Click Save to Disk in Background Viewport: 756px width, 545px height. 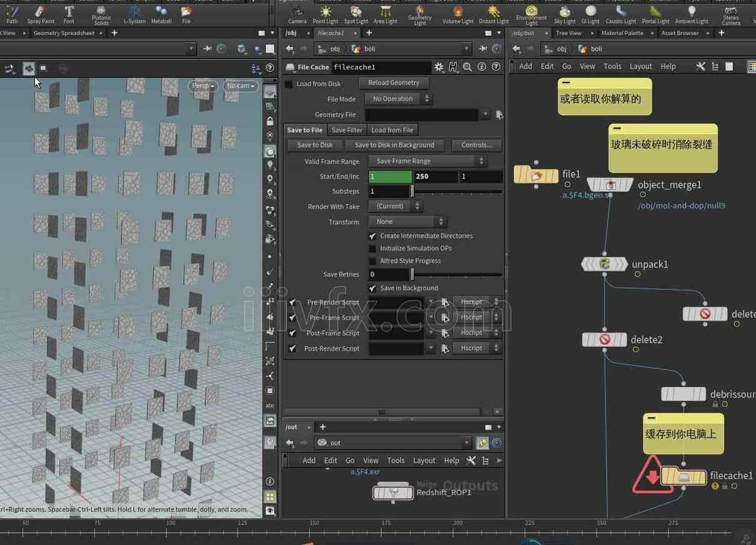(394, 145)
